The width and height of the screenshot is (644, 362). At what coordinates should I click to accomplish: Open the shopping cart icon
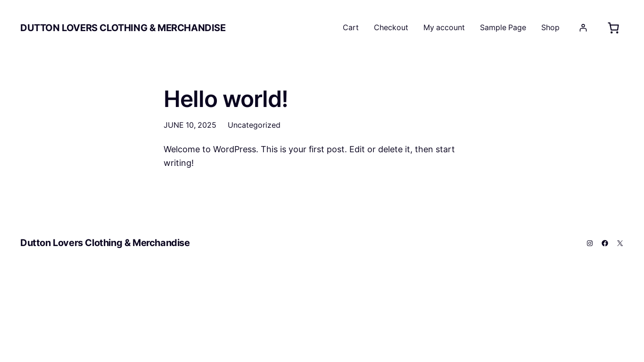pyautogui.click(x=613, y=28)
